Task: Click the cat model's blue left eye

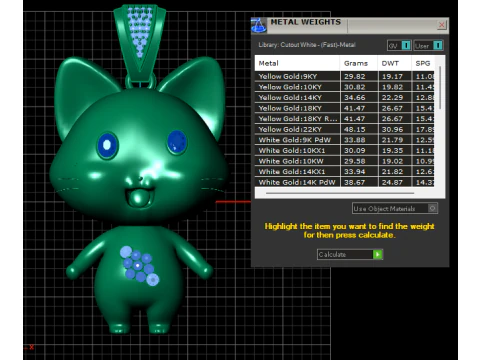Action: click(107, 146)
